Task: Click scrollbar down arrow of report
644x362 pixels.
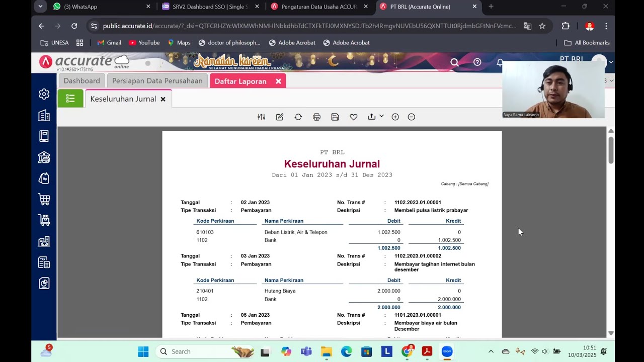Action: 611,333
